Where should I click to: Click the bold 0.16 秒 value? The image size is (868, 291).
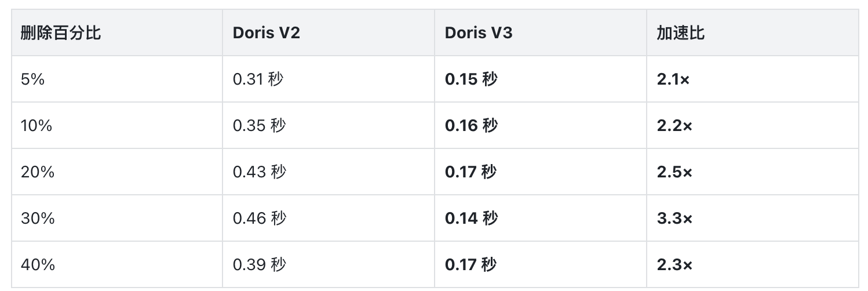point(471,126)
